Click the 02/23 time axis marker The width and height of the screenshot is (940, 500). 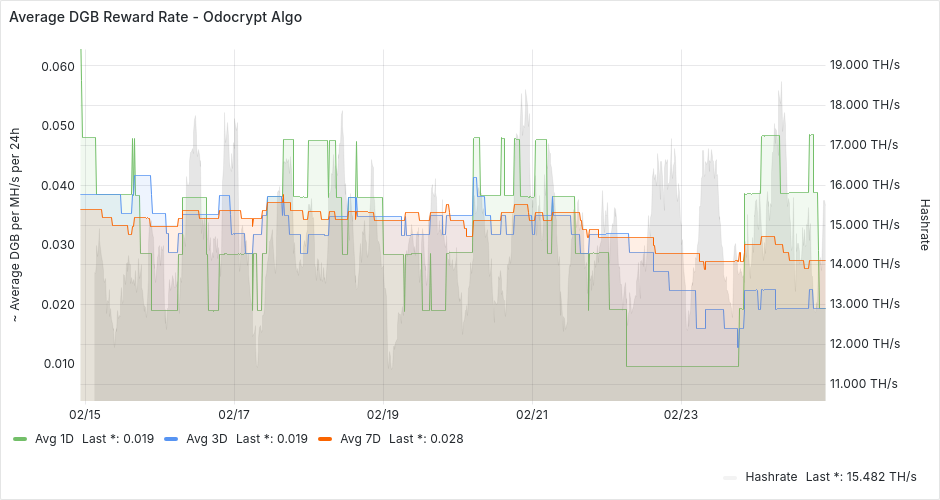tap(681, 413)
